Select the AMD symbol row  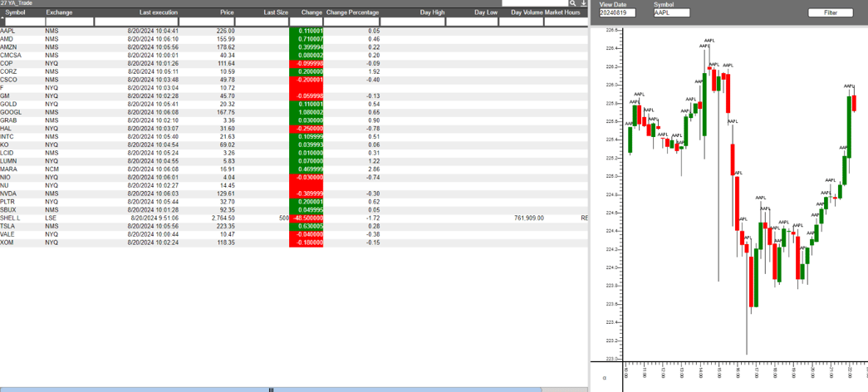pyautogui.click(x=293, y=39)
